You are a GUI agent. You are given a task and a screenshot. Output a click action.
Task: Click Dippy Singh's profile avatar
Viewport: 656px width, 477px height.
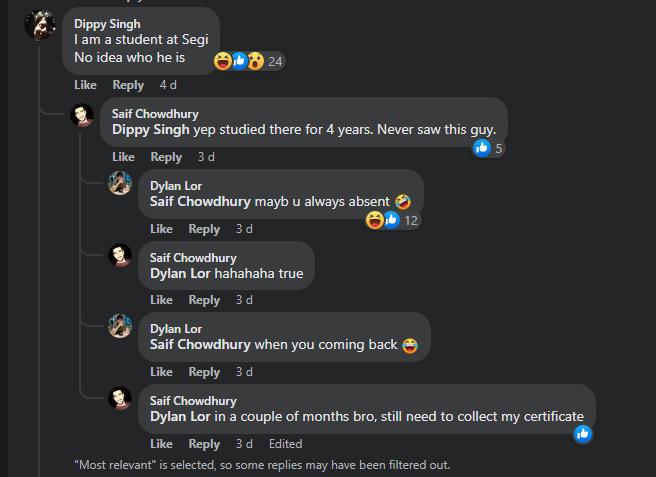click(39, 24)
